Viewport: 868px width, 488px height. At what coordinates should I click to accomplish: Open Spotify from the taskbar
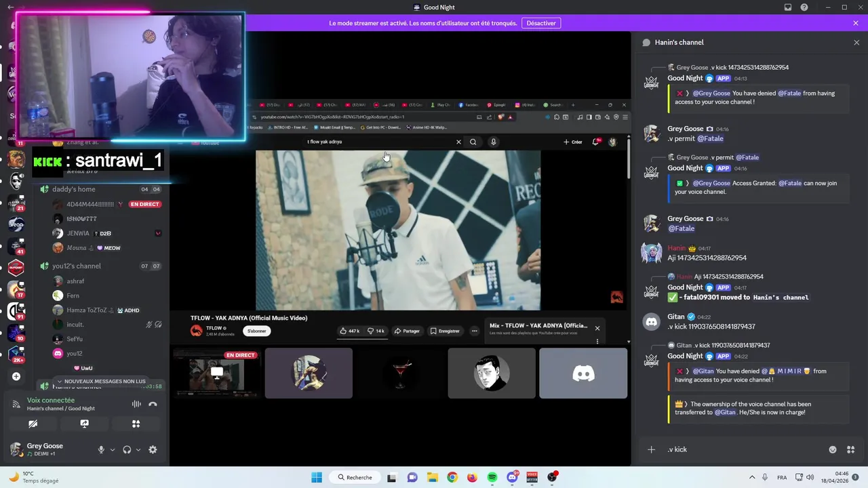[492, 477]
